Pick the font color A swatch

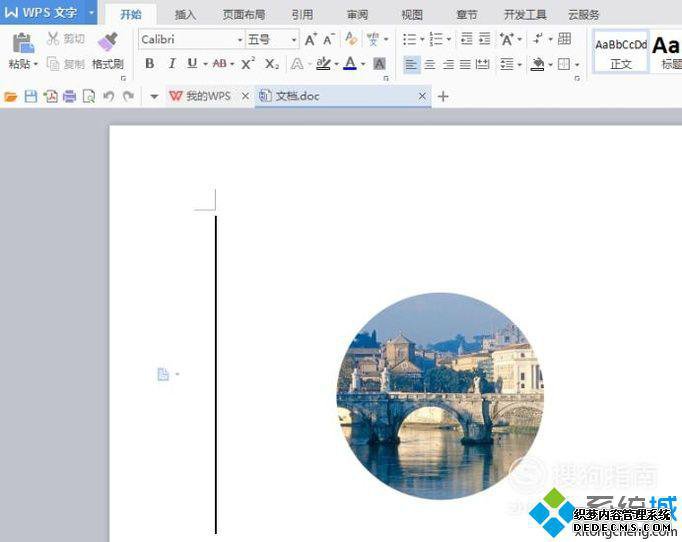350,64
